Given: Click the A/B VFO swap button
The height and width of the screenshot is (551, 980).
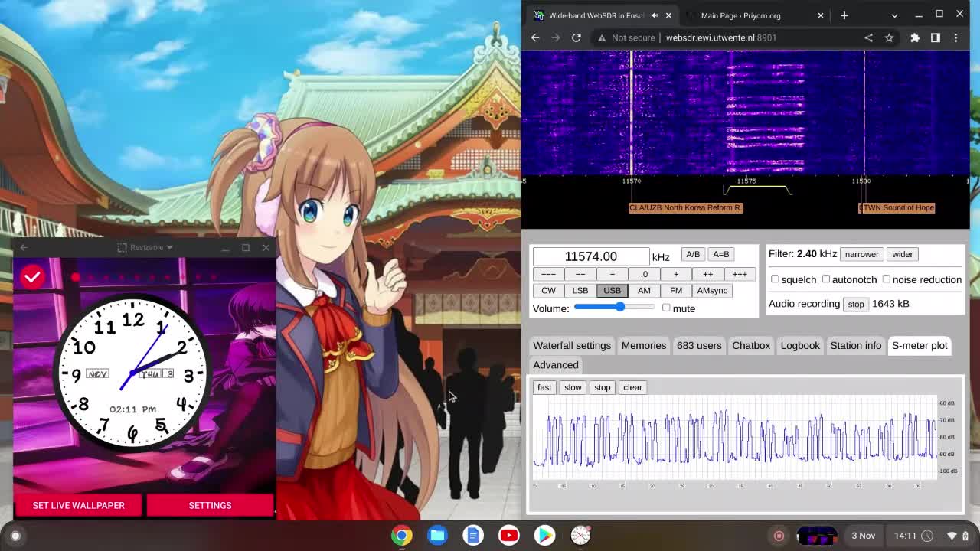Looking at the screenshot, I should pos(693,254).
